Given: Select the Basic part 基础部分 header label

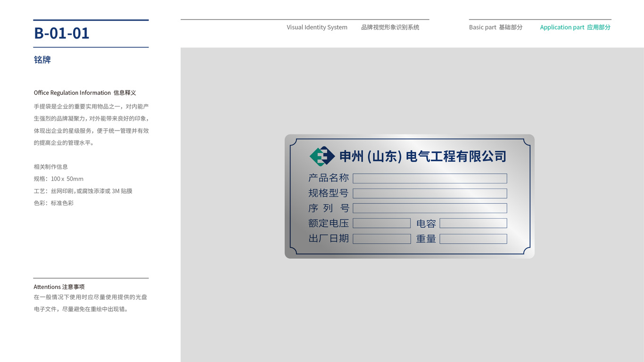Looking at the screenshot, I should click(495, 27).
